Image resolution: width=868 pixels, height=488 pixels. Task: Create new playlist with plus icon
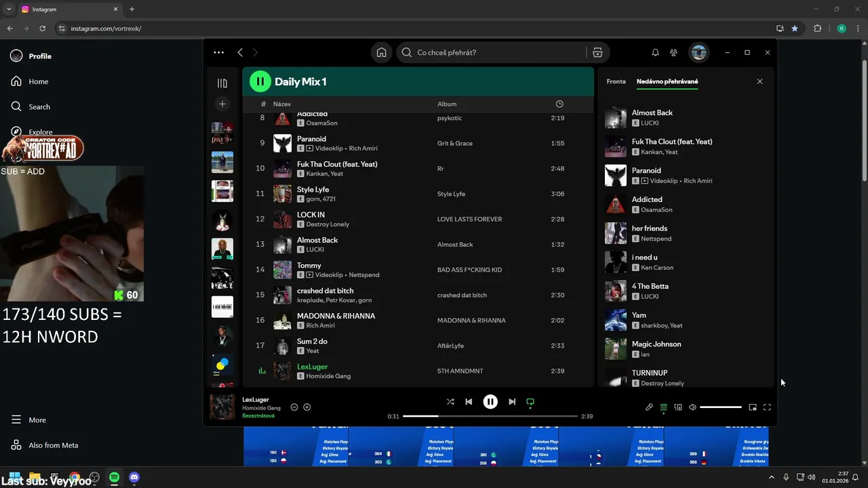(x=222, y=104)
